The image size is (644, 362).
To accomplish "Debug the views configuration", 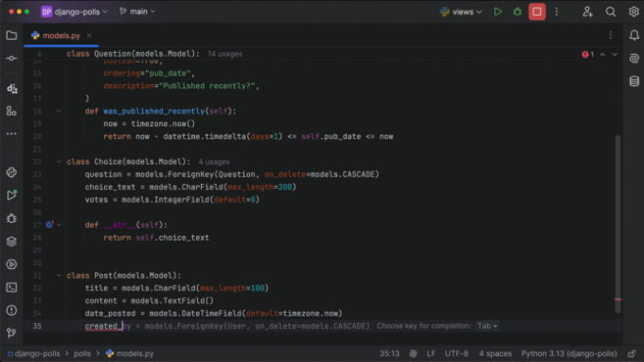I will 517,12.
